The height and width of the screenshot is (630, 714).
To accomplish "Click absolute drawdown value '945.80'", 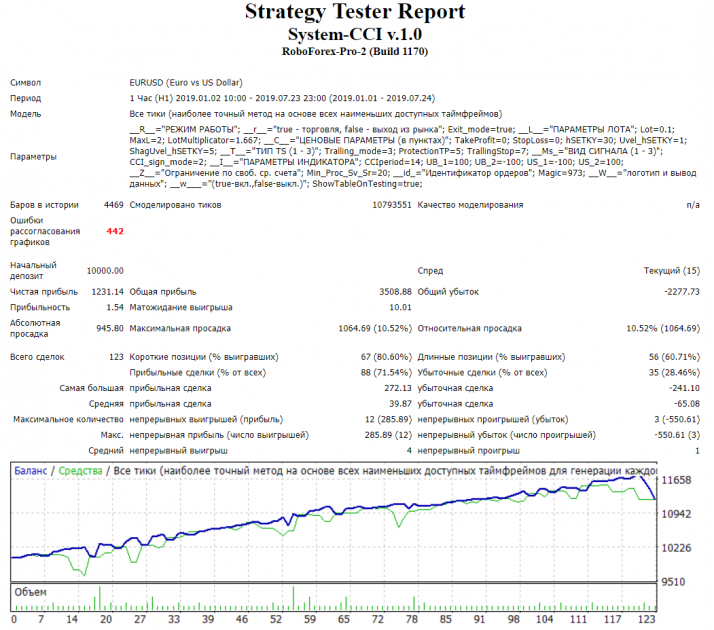I will [x=110, y=328].
